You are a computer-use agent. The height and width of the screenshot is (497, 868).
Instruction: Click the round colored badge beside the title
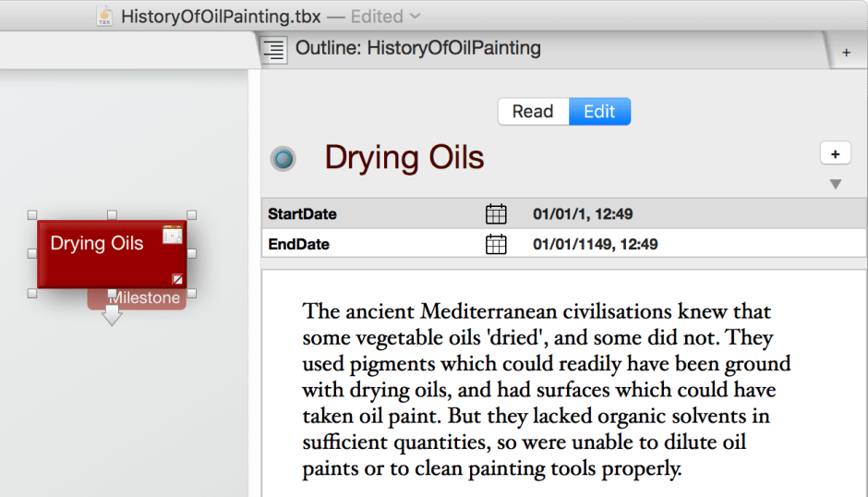click(x=283, y=159)
